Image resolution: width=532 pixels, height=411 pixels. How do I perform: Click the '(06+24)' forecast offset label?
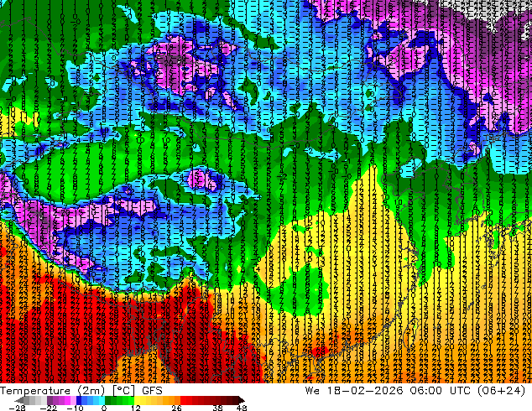click(502, 391)
